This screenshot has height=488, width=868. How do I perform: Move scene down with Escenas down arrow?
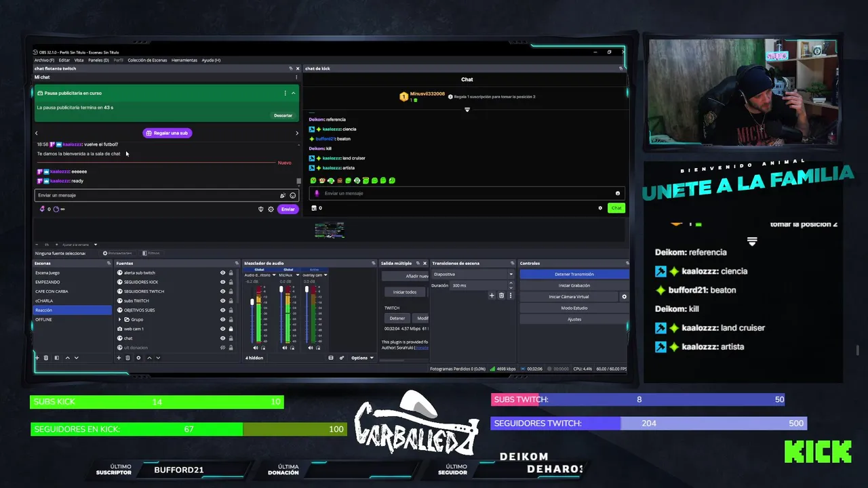tap(76, 358)
